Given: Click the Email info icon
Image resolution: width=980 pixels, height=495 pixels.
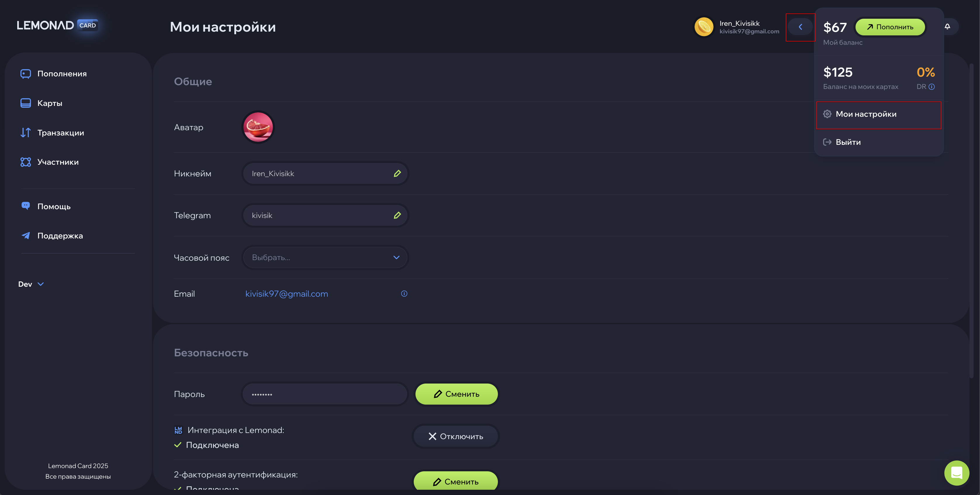Looking at the screenshot, I should point(404,293).
